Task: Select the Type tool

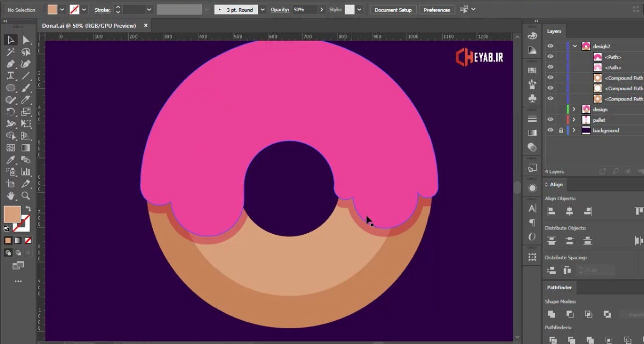Action: pos(11,76)
